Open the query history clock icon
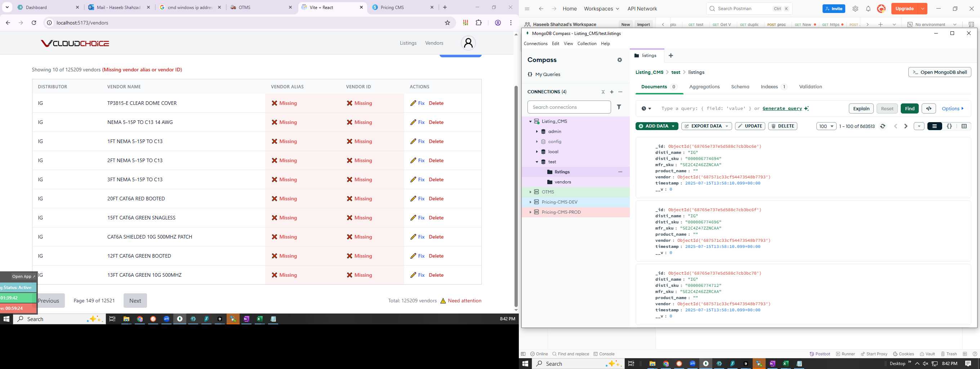The width and height of the screenshot is (980, 369). coord(646,108)
